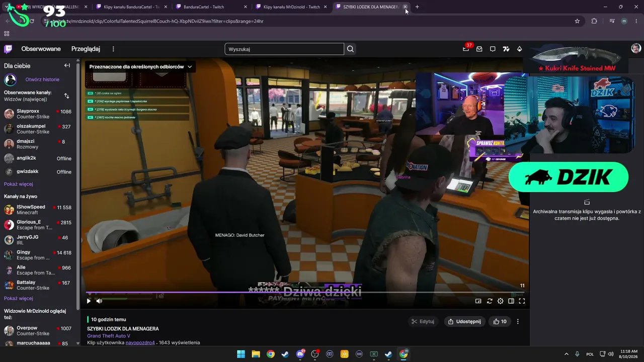Open Discord from the taskbar
Viewport: 644px width, 362px height.
coord(300,354)
